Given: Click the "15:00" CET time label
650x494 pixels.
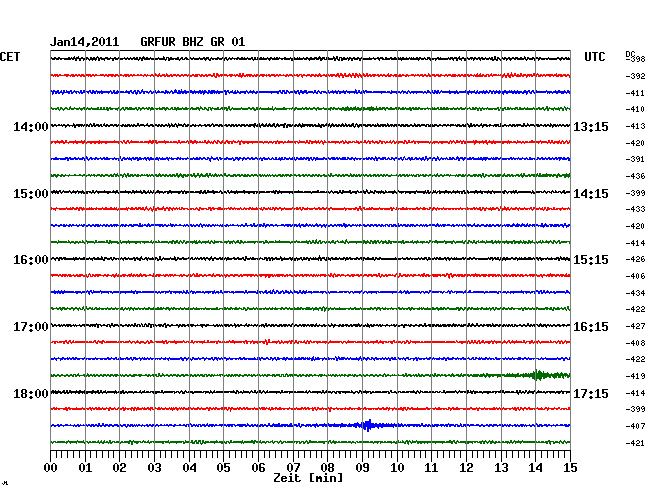Looking at the screenshot, I should (31, 194).
